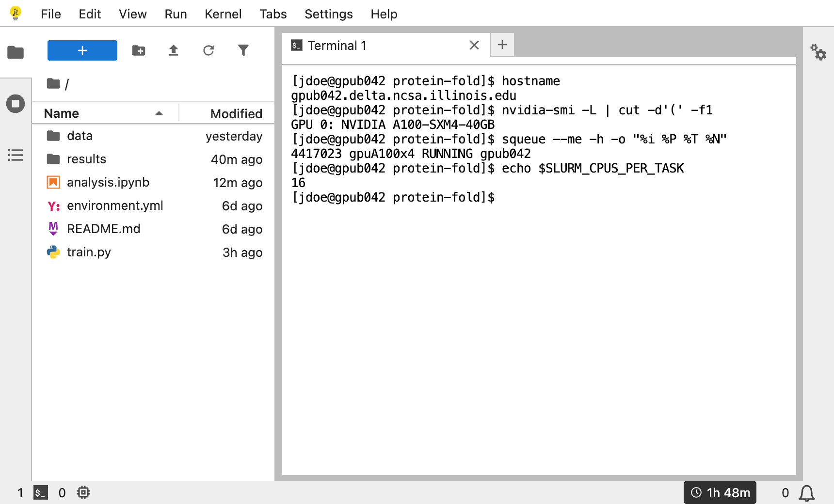834x504 pixels.
Task: Click the blue New Launcher plus button
Action: click(82, 50)
